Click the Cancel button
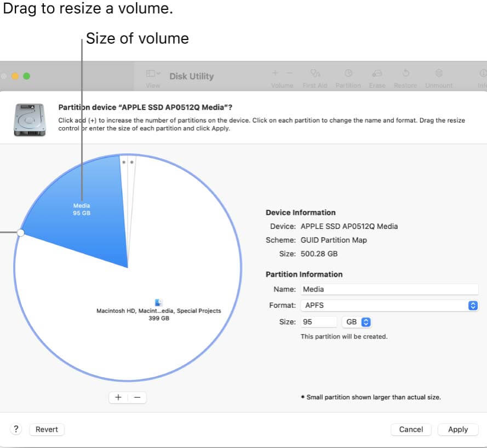 point(411,429)
